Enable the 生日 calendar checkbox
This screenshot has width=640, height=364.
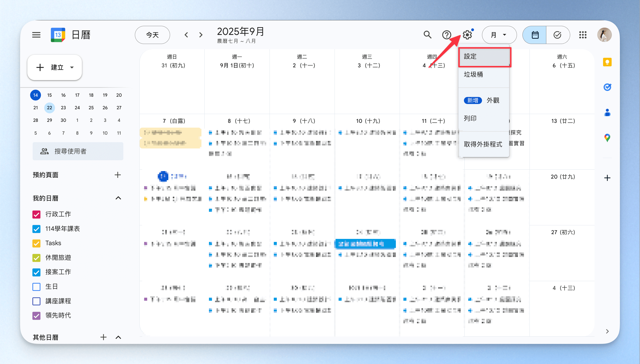36,287
